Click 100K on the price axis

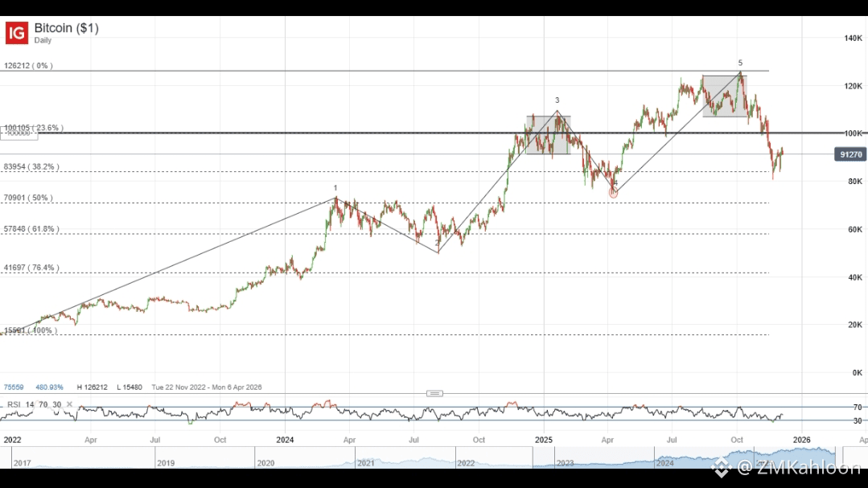coord(853,133)
